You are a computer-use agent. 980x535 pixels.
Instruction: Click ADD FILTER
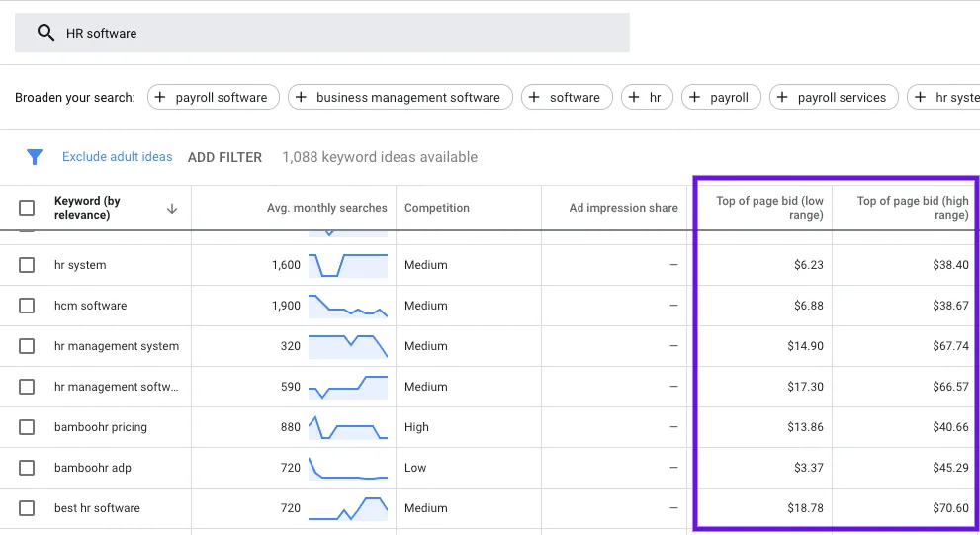click(x=225, y=157)
